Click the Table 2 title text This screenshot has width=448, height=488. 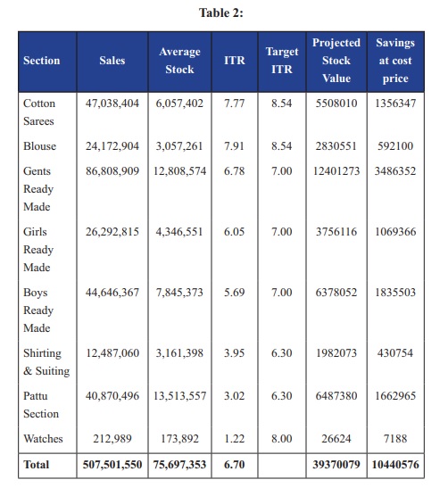[221, 13]
